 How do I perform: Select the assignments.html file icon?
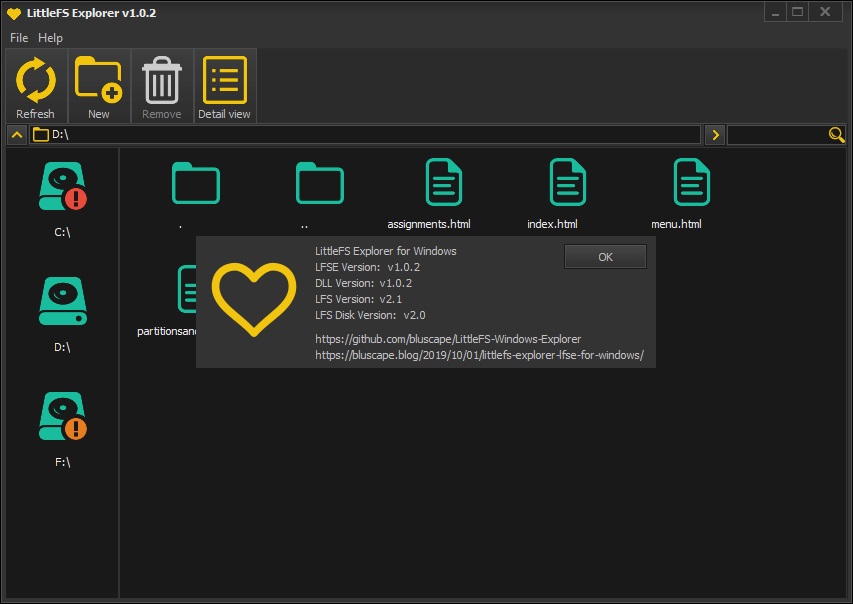pyautogui.click(x=444, y=182)
